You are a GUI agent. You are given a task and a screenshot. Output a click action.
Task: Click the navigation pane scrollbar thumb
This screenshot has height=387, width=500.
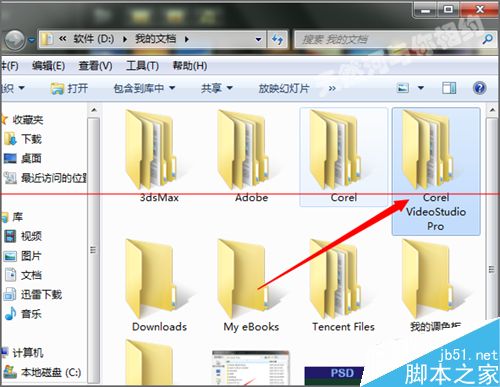pos(94,250)
